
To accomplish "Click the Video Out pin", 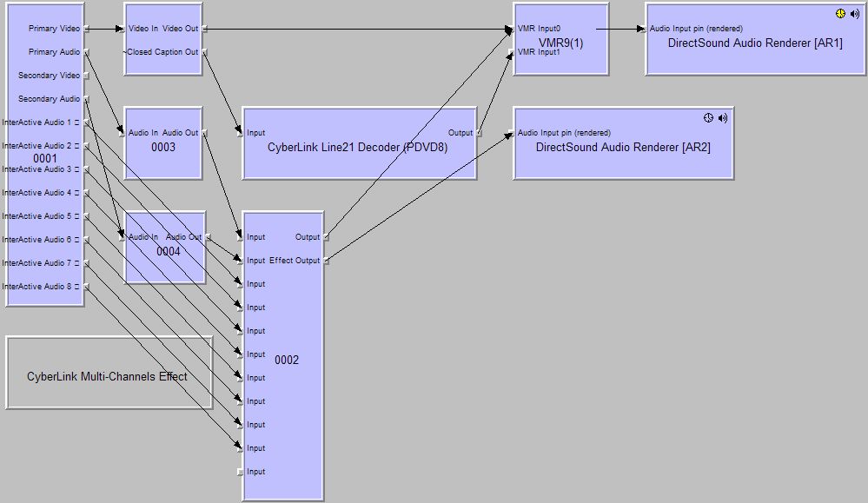I will tap(204, 29).
